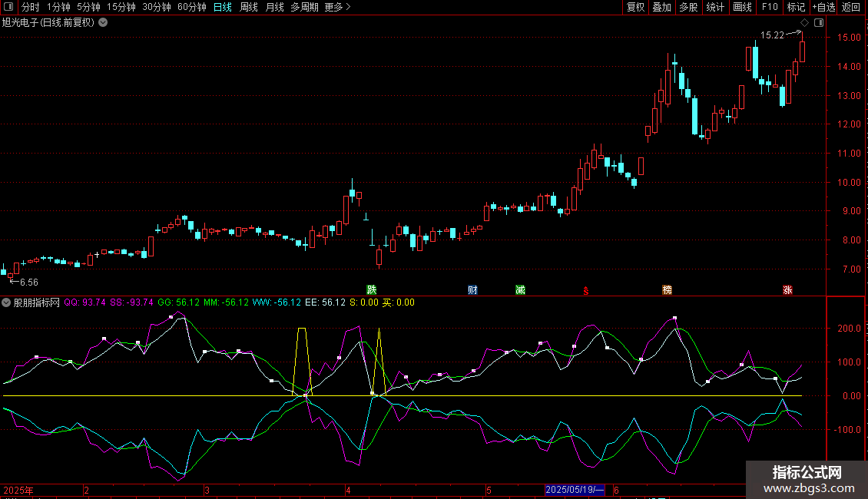Screen dimensions: 868x499
Task: Click the green 跌 event marker icon
Action: [372, 289]
